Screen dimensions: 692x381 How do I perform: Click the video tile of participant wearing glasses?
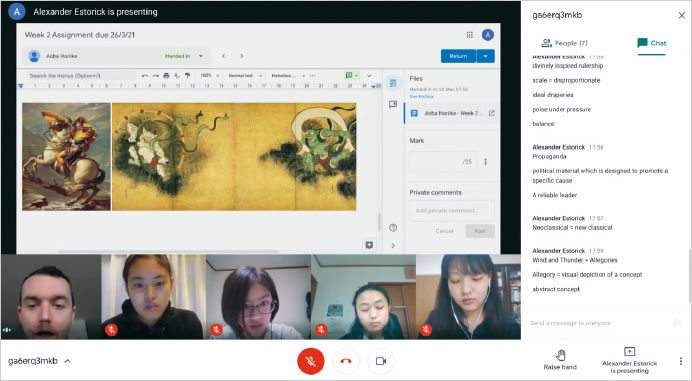[x=258, y=297]
